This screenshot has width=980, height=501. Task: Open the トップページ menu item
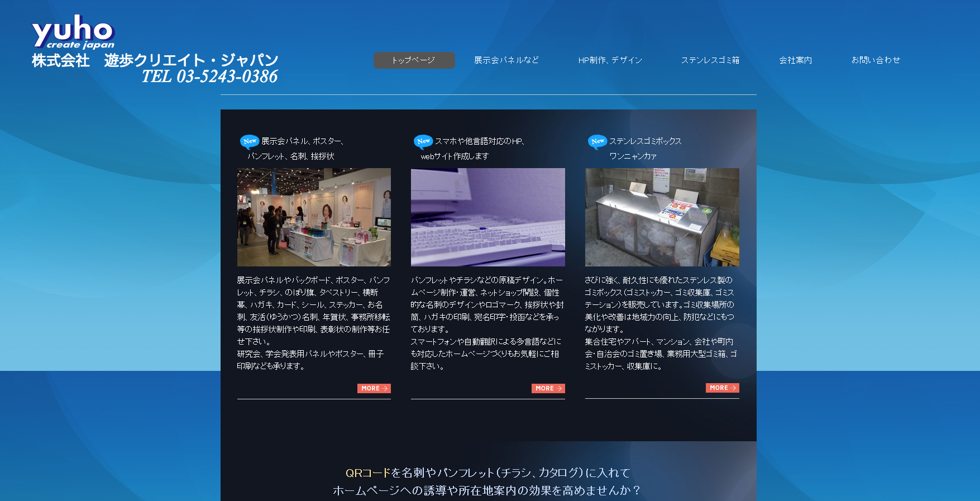(x=414, y=60)
